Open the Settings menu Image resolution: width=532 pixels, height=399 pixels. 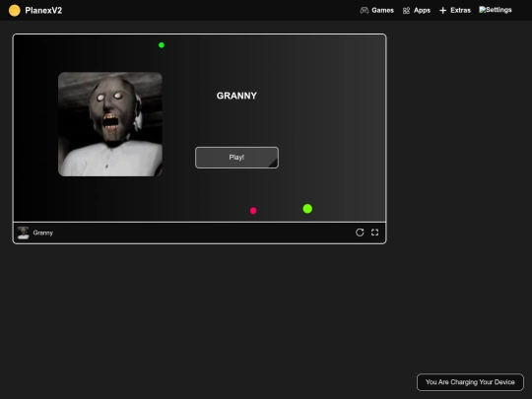(496, 10)
